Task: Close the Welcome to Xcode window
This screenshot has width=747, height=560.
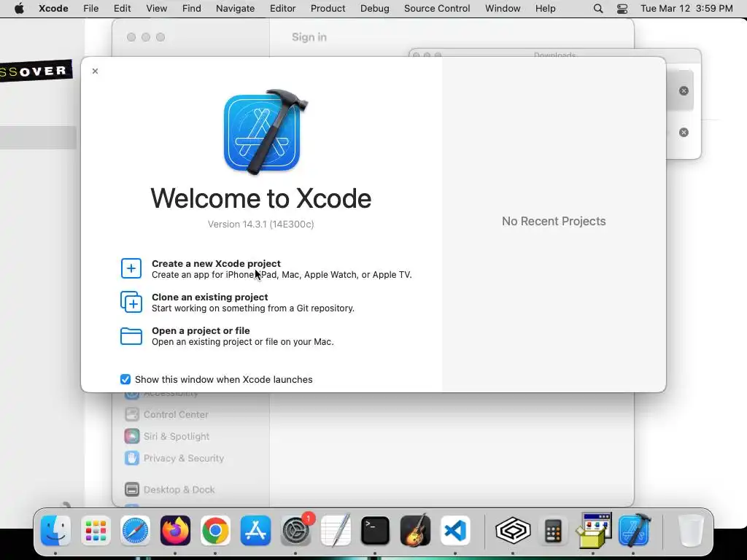Action: coord(95,71)
